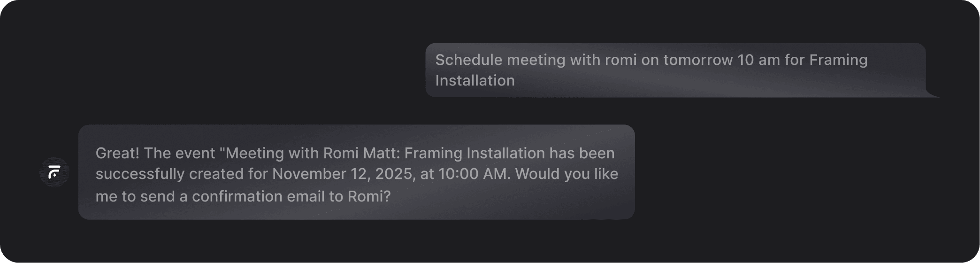The height and width of the screenshot is (263, 980).
Task: Click the date November 12, 2025
Action: (x=343, y=174)
